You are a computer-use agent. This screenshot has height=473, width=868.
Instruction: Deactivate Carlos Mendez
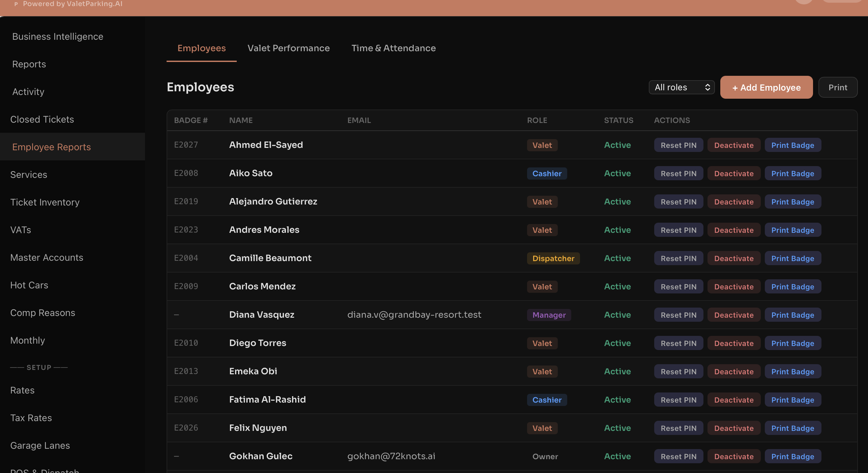(x=734, y=286)
